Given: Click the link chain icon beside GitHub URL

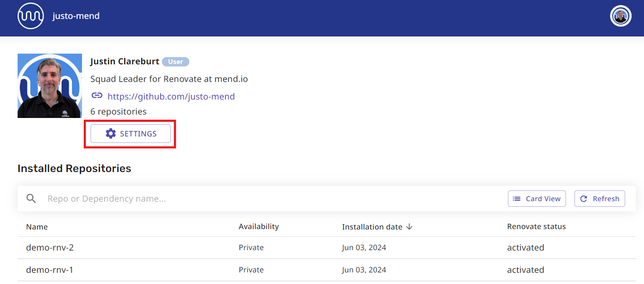Looking at the screenshot, I should (x=97, y=96).
